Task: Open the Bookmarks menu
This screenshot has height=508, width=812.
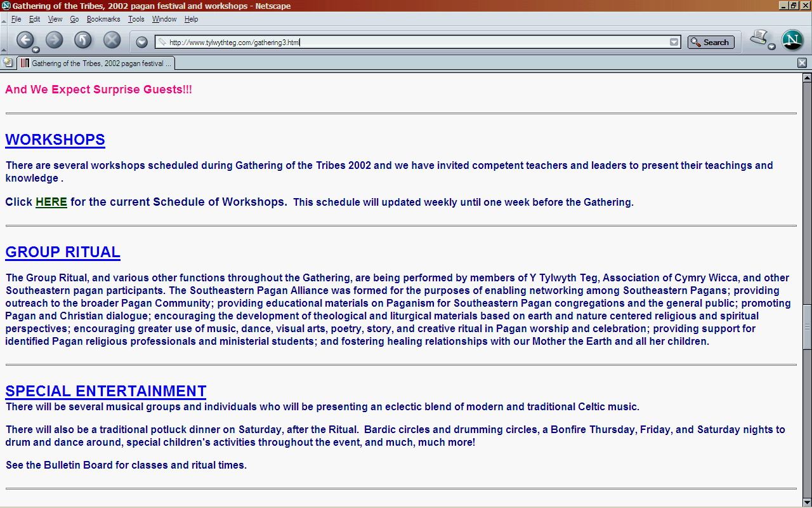Action: coord(103,20)
